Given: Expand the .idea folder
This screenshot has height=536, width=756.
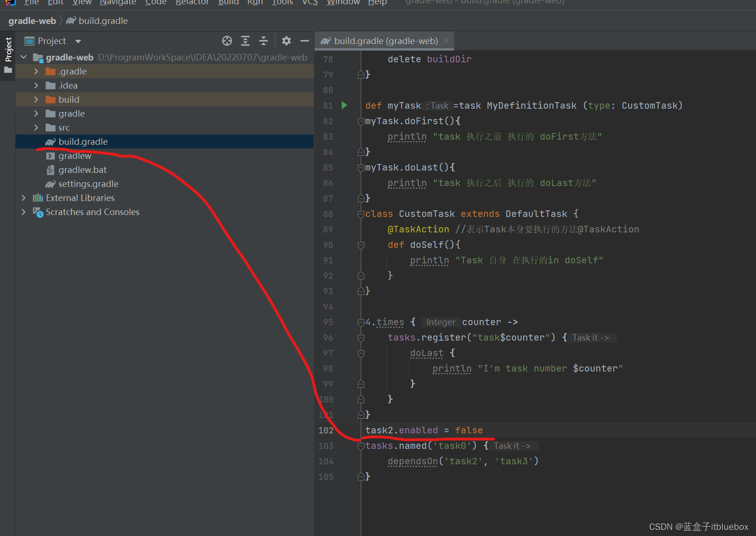Looking at the screenshot, I should (36, 85).
